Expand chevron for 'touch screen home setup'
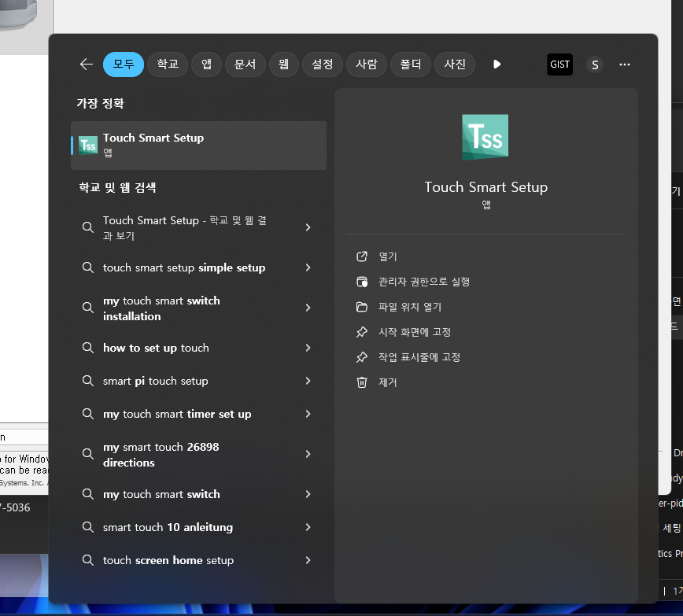This screenshot has height=616, width=683. click(x=308, y=560)
